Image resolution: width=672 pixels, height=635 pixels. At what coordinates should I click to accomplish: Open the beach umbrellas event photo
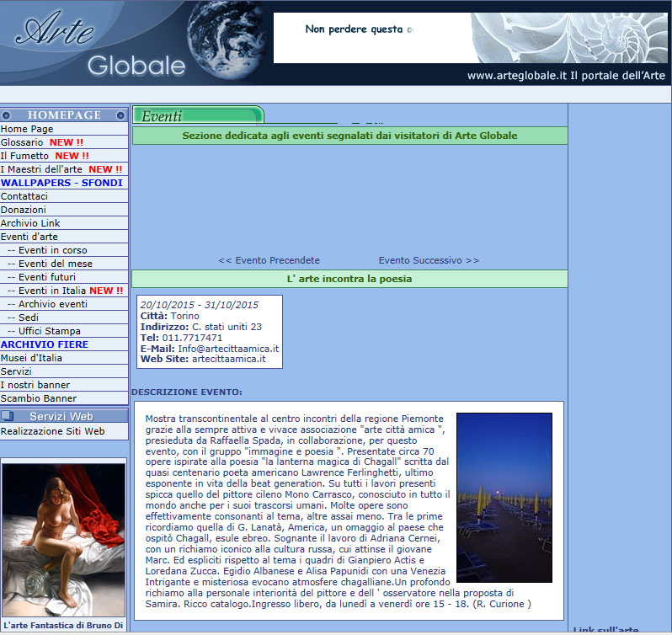tap(504, 498)
